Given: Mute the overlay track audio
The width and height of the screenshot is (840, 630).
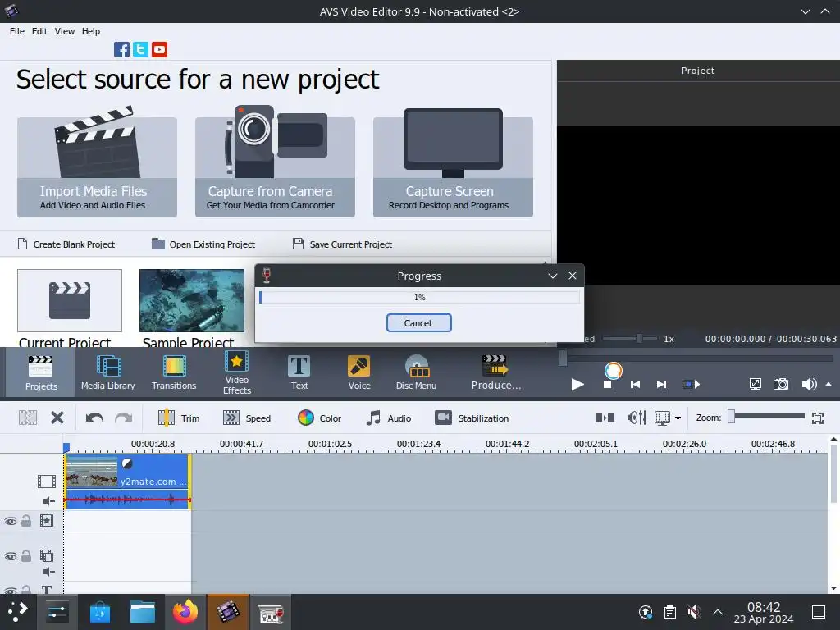Looking at the screenshot, I should point(48,572).
